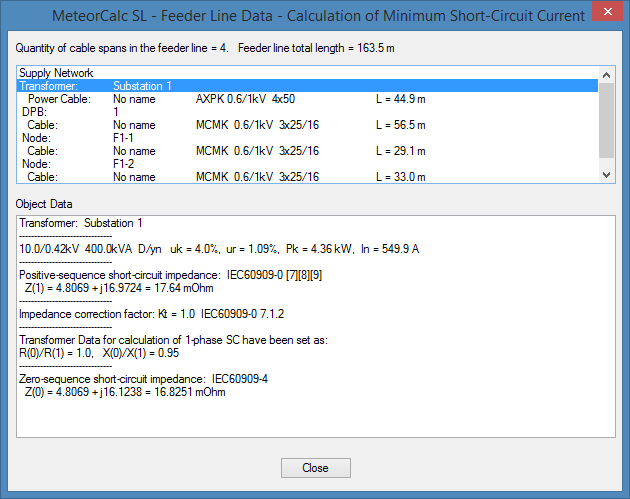Click the 'Object Data' label
The width and height of the screenshot is (630, 499).
(x=44, y=204)
